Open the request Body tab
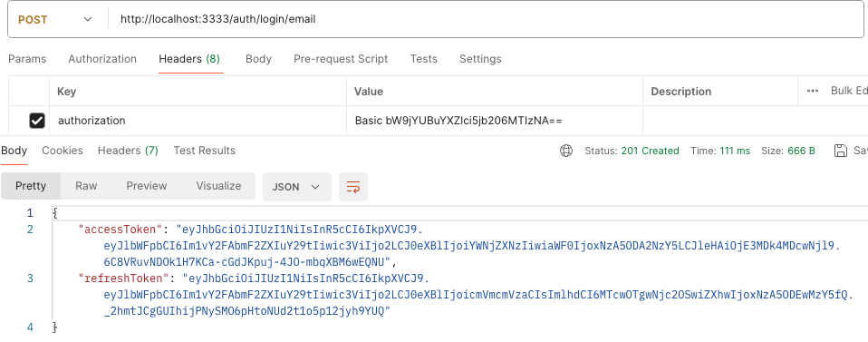The height and width of the screenshot is (342, 868). click(x=258, y=59)
